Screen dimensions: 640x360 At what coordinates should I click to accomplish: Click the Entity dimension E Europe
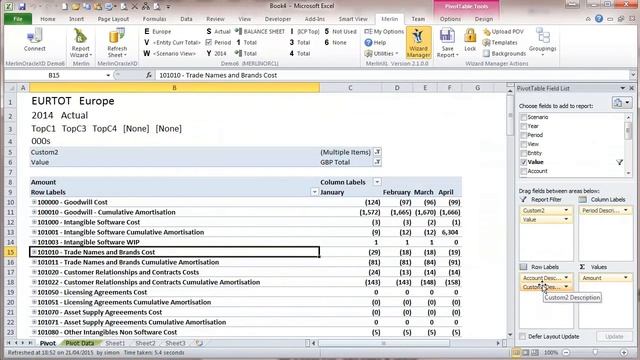[x=158, y=31]
